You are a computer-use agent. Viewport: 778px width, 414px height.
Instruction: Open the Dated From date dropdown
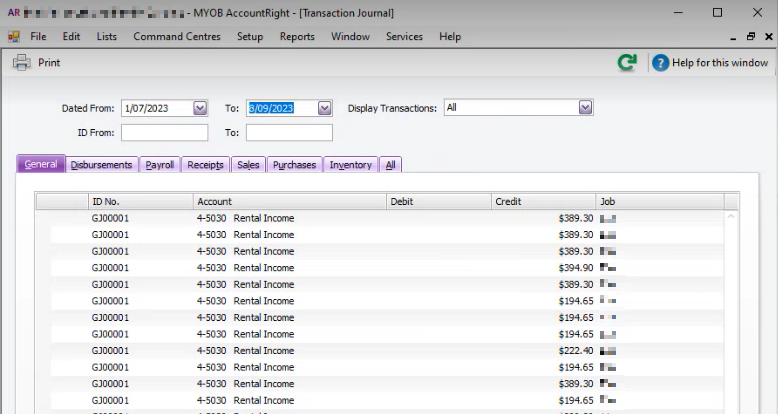[x=200, y=108]
